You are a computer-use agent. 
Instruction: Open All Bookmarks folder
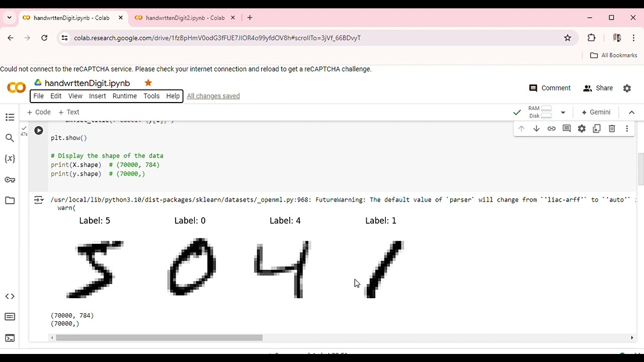[614, 55]
